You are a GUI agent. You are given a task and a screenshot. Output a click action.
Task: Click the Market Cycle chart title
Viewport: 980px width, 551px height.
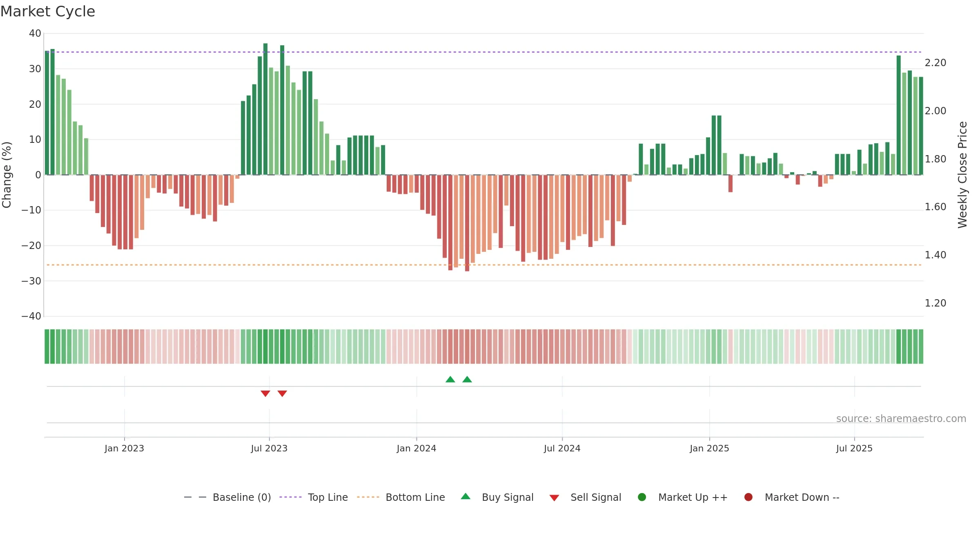click(48, 11)
